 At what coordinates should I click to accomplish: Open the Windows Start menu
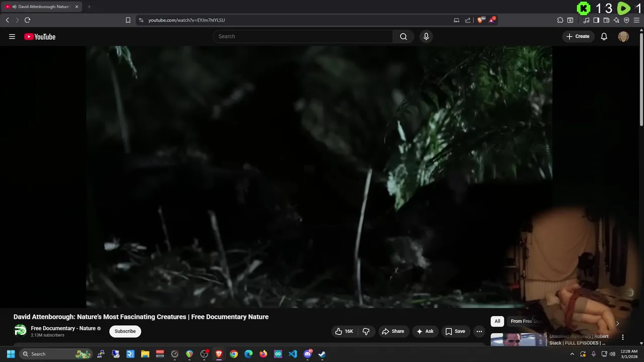point(11,354)
